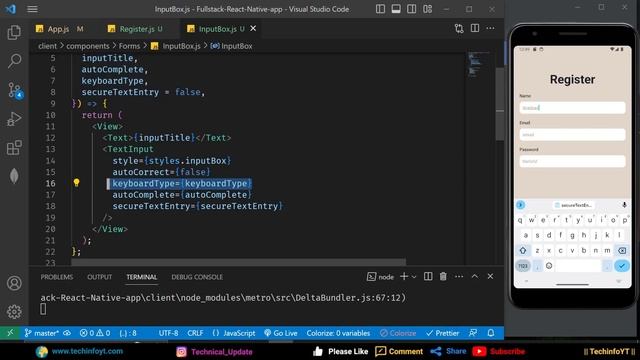This screenshot has width=640, height=360.
Task: Create a new terminal with plus icon
Action: pos(404,277)
